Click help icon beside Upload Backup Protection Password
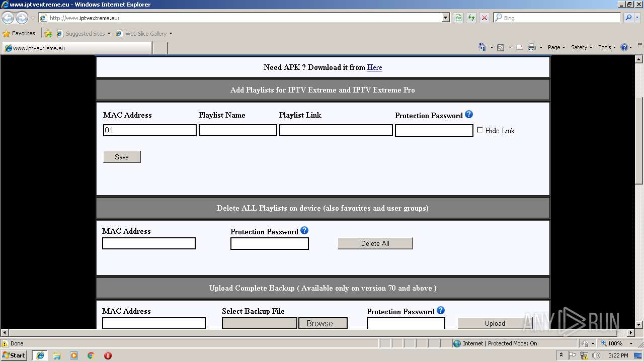Viewport: 644px width, 362px height. point(441,311)
